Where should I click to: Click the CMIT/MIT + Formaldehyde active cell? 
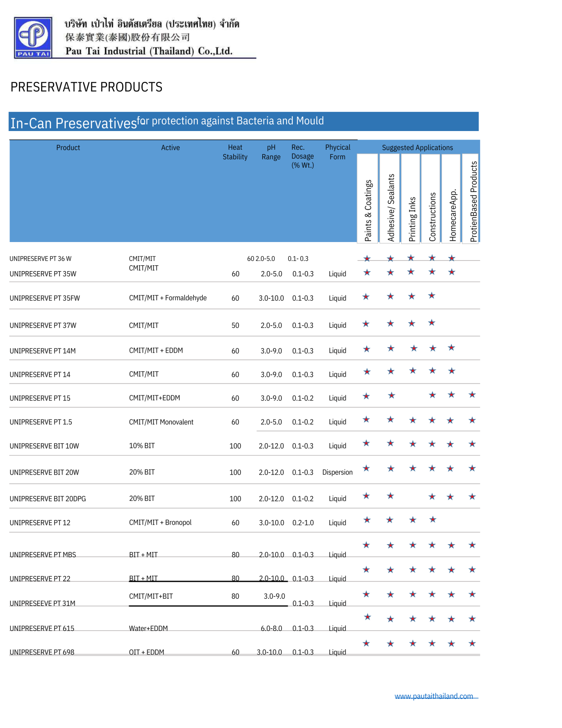coord(168,298)
